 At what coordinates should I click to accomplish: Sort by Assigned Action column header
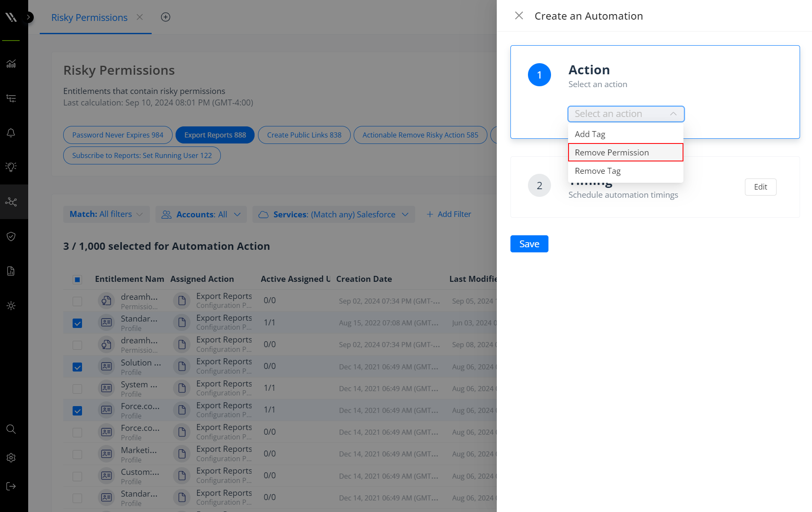tap(202, 279)
